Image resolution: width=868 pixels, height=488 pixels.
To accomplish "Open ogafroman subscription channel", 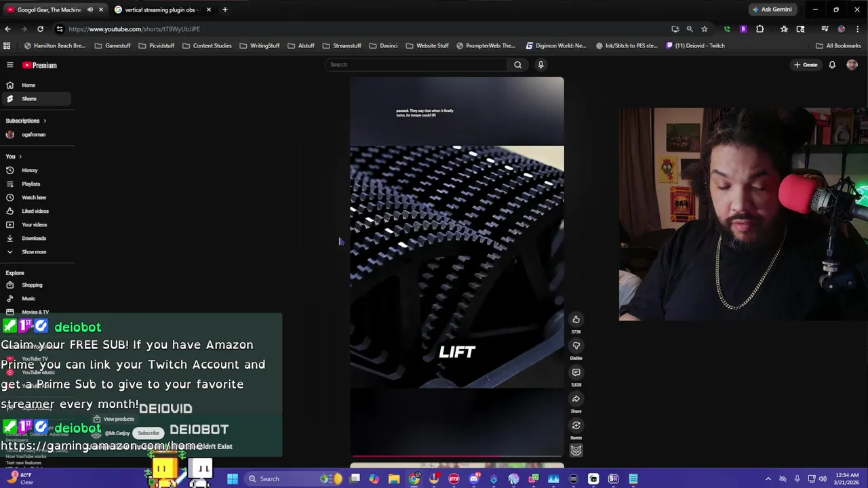I will (x=35, y=135).
